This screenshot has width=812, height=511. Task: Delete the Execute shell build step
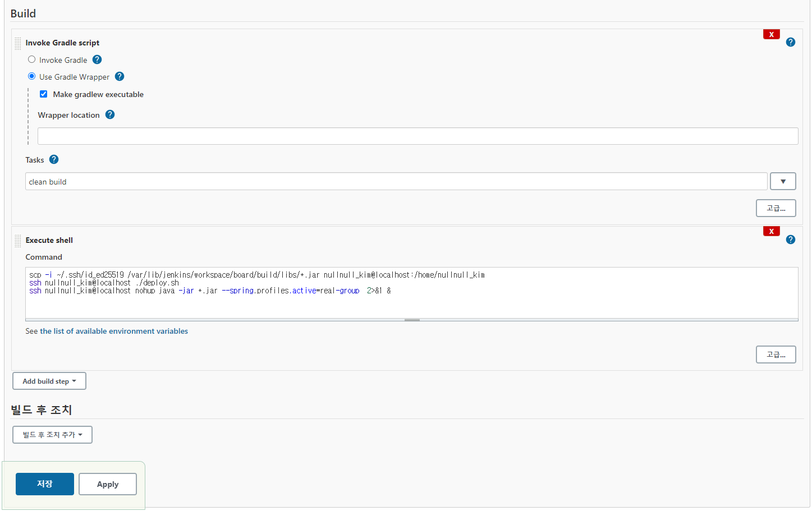(x=772, y=231)
